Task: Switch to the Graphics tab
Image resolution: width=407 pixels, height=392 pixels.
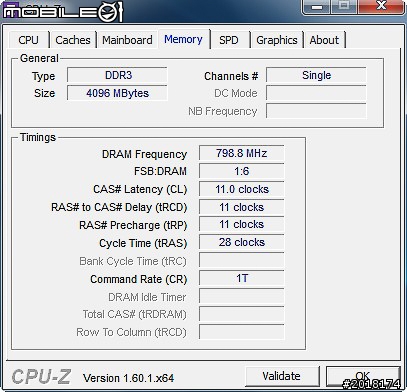Action: [x=277, y=40]
